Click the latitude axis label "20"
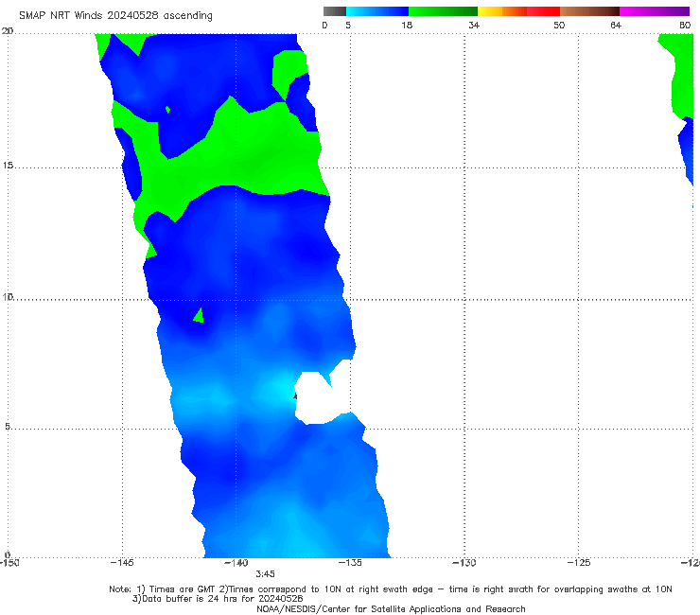 click(x=8, y=31)
